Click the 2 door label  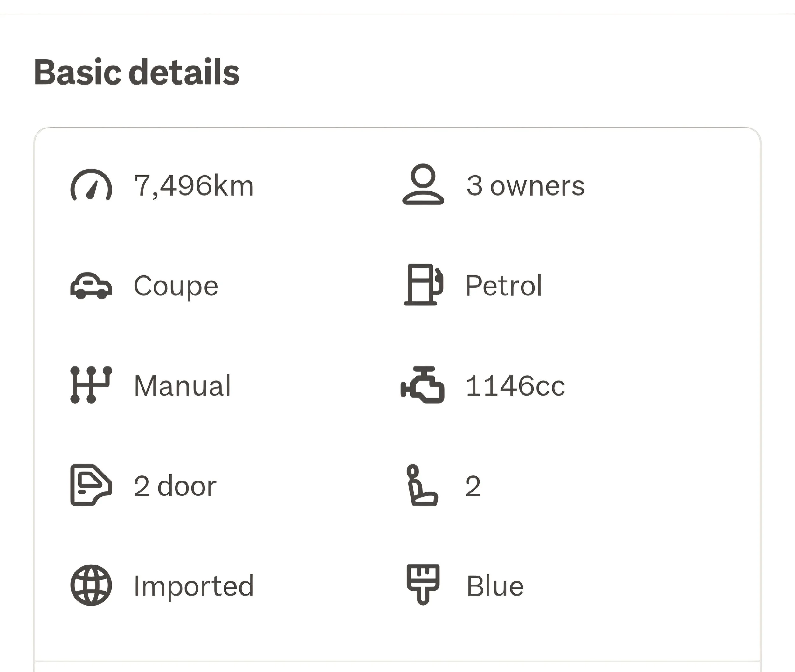tap(175, 486)
